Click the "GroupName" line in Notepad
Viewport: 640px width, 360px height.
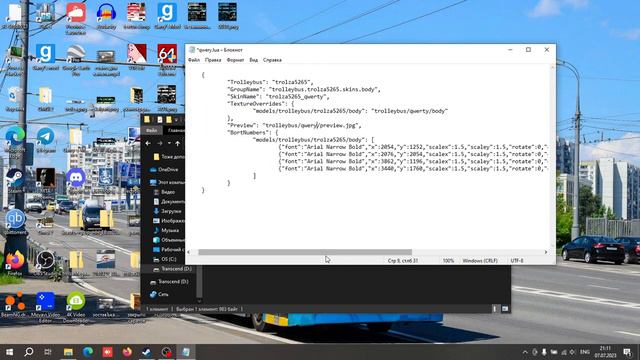click(x=304, y=89)
